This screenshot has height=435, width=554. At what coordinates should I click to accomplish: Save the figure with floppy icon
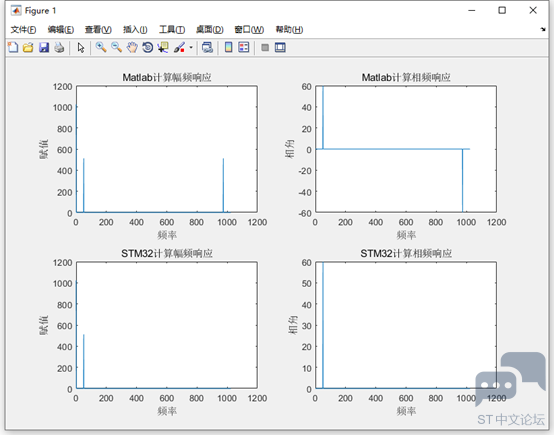pos(44,47)
